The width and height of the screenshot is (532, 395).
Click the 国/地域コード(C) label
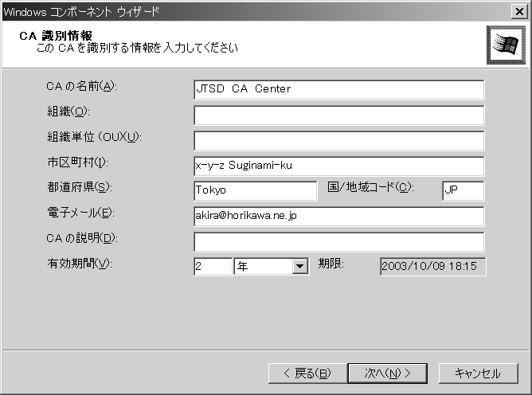click(370, 187)
